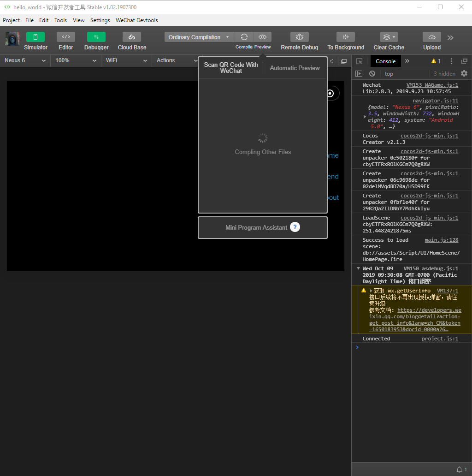Select Scan QR Code With WeChat tab
The width and height of the screenshot is (472, 476).
pyautogui.click(x=231, y=68)
